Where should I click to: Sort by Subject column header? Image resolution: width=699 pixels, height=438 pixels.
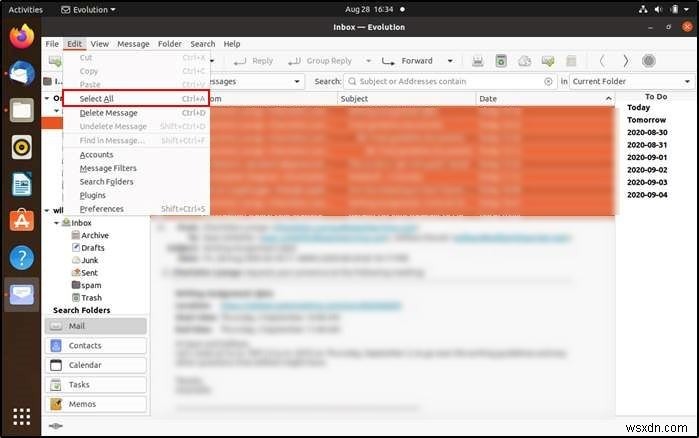tap(407, 98)
